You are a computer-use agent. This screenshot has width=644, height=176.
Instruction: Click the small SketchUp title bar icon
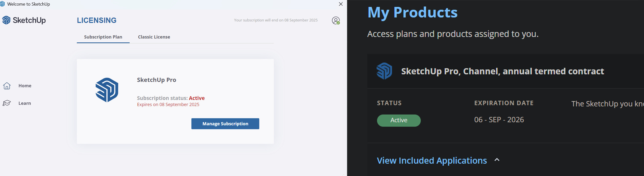click(x=2, y=4)
